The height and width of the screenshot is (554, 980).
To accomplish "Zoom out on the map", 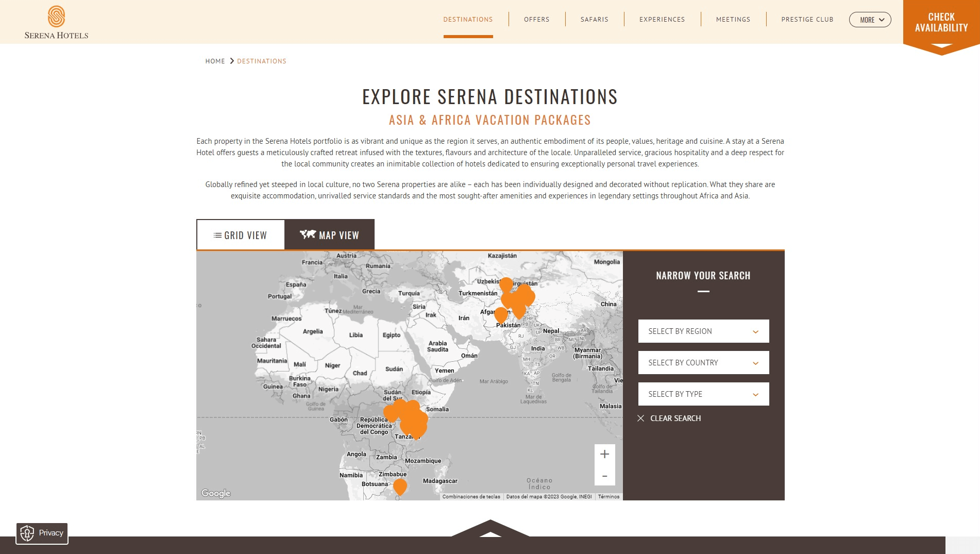I will click(604, 476).
